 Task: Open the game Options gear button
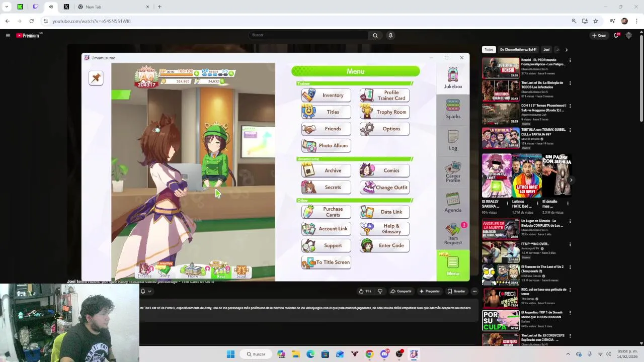(x=384, y=129)
